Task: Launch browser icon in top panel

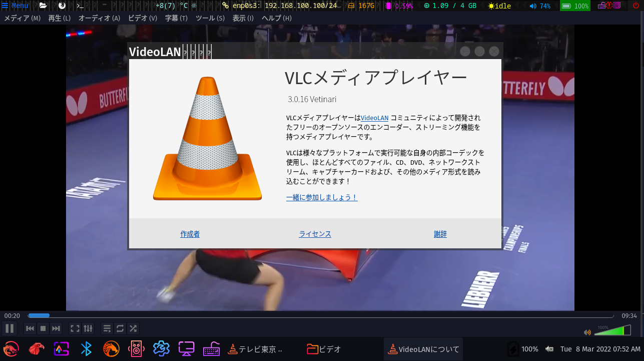Action: click(x=62, y=6)
